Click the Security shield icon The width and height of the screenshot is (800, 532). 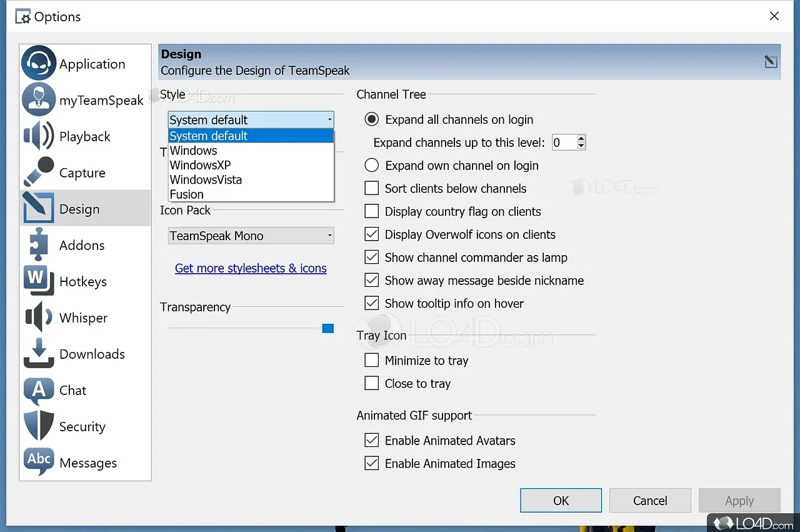(39, 426)
